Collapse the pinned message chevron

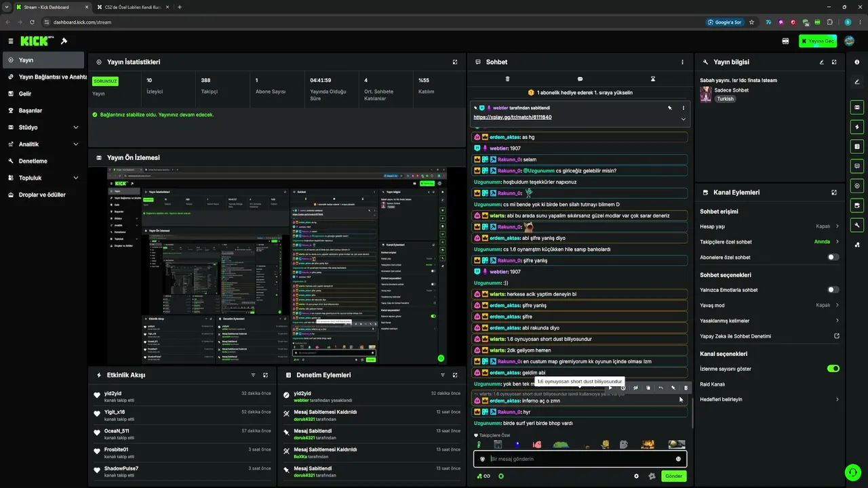click(x=683, y=119)
